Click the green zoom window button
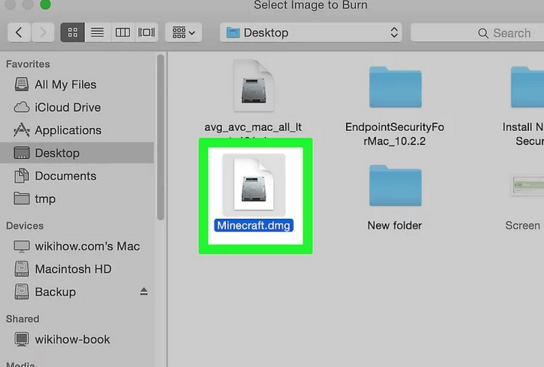This screenshot has width=544, height=367. tap(45, 5)
